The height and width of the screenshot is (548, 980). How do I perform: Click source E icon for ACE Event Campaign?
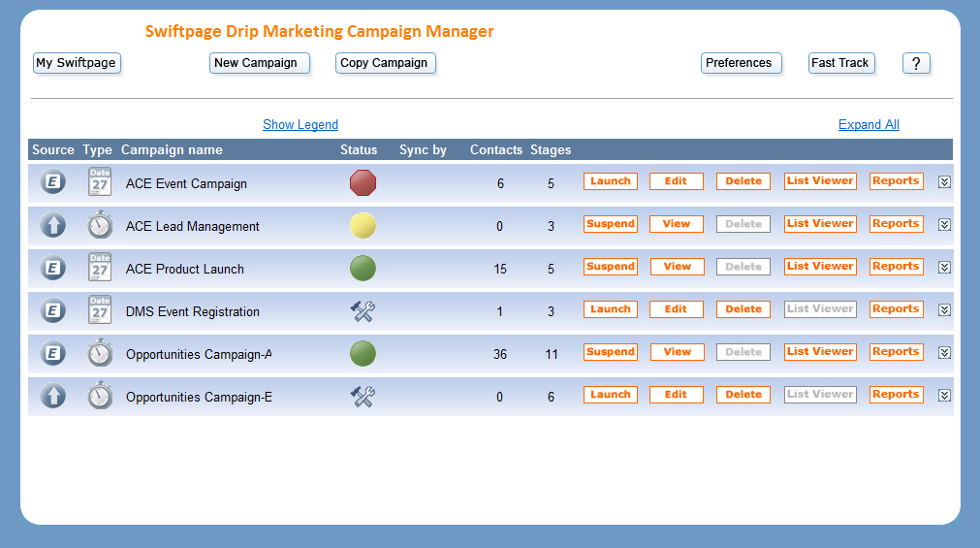[53, 182]
